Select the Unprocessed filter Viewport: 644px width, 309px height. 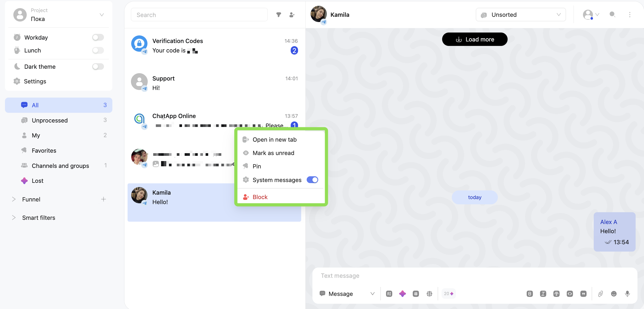[59, 120]
